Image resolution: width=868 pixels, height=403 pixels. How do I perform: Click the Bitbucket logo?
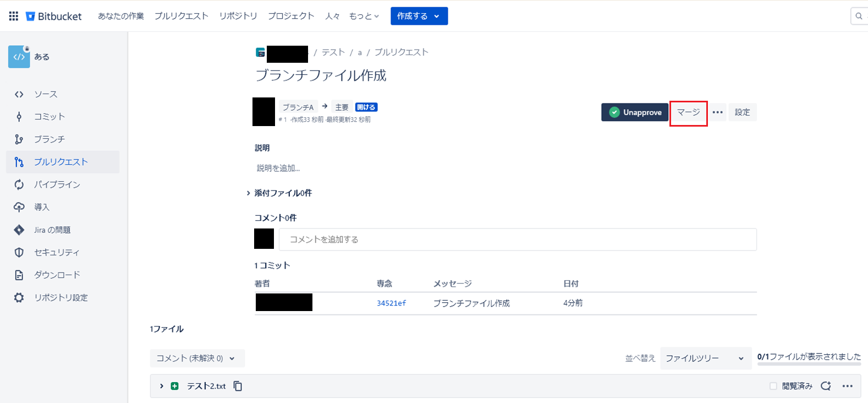tap(54, 16)
